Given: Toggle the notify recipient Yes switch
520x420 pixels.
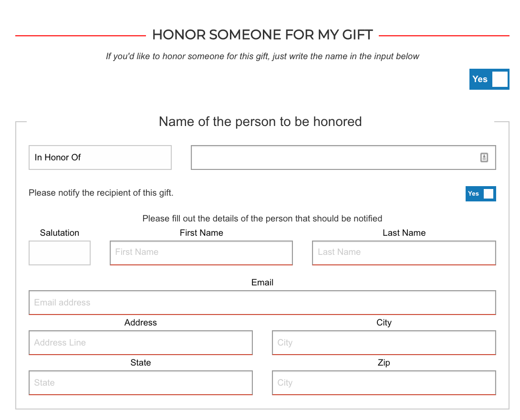Looking at the screenshot, I should tap(480, 194).
